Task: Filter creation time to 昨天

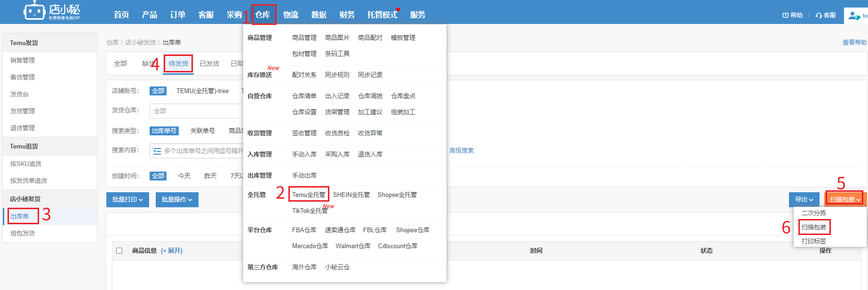Action: (210, 176)
